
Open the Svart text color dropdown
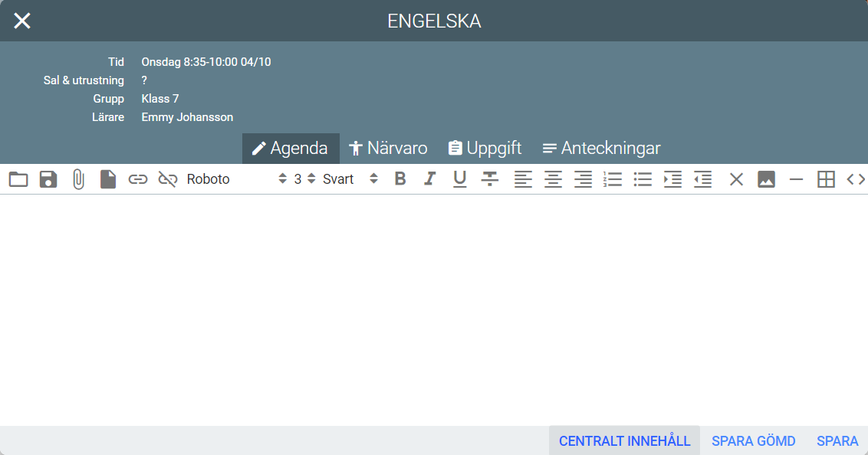pos(350,179)
